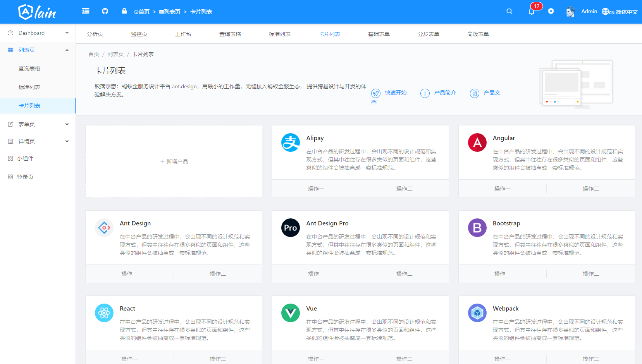Image resolution: width=642 pixels, height=364 pixels.
Task: Collapse the 列表页 menu chevron
Action: point(67,50)
